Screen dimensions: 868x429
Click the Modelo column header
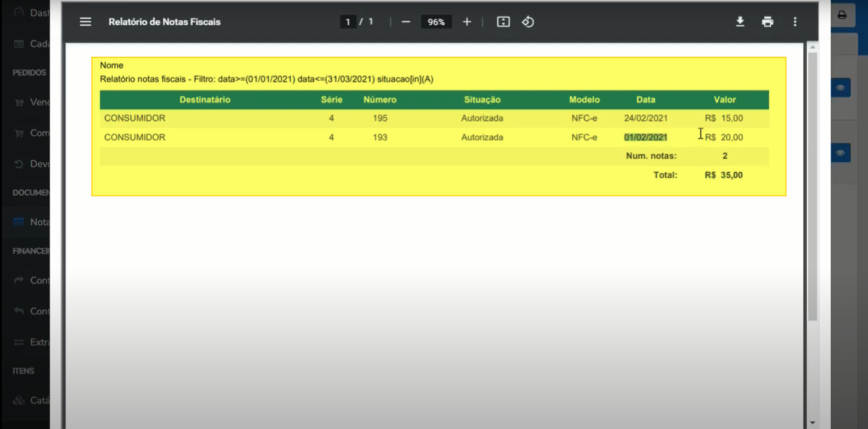pyautogui.click(x=584, y=99)
